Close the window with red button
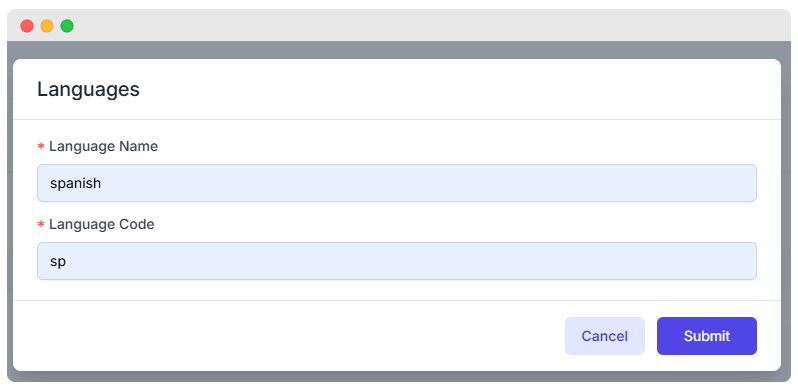Viewport: 798px width, 391px height. pos(27,26)
